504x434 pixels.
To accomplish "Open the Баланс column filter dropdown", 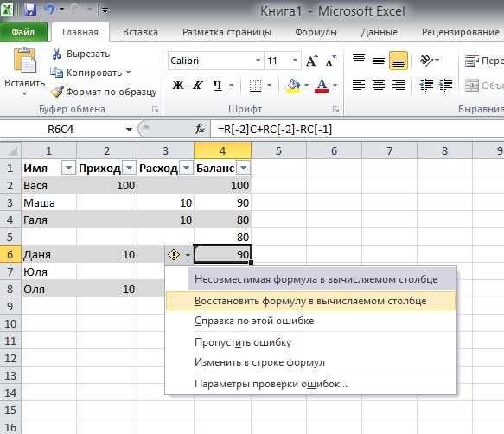I will tap(243, 168).
